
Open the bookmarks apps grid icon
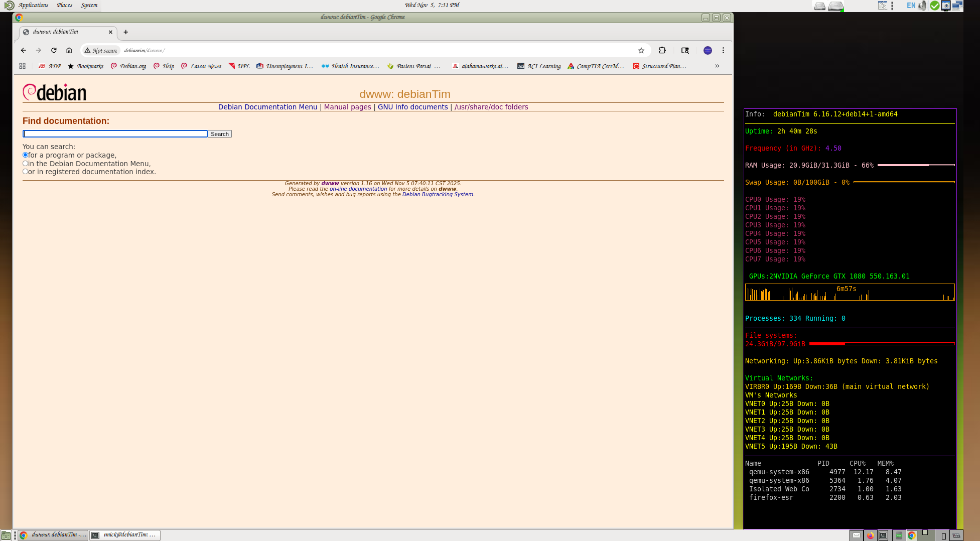(22, 66)
